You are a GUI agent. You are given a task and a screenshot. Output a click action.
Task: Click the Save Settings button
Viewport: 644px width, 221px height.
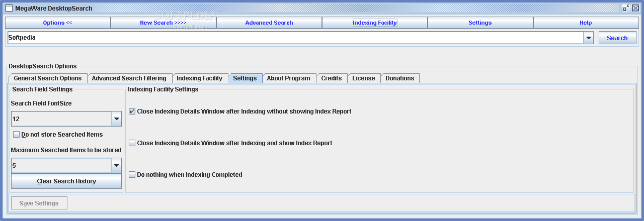point(39,203)
